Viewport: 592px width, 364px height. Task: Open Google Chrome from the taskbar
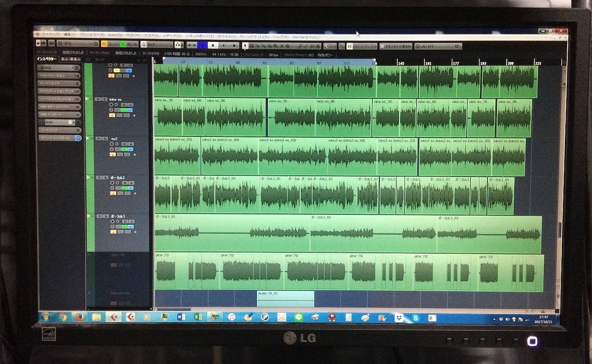pyautogui.click(x=63, y=317)
